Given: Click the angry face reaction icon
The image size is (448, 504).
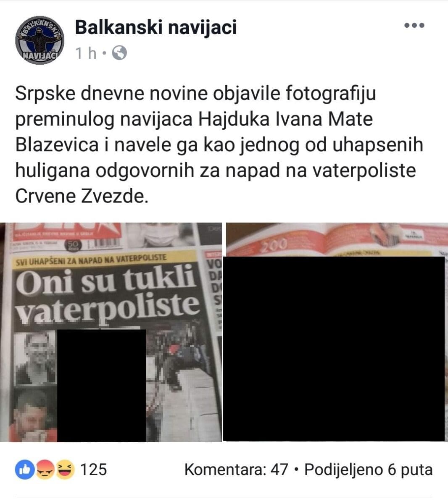Looking at the screenshot, I should pyautogui.click(x=45, y=470).
